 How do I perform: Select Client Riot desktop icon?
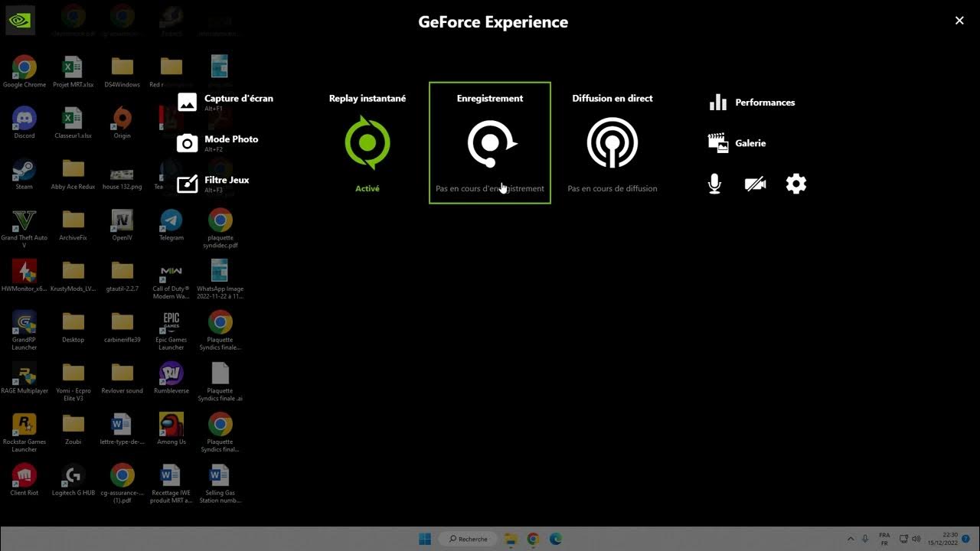[24, 480]
